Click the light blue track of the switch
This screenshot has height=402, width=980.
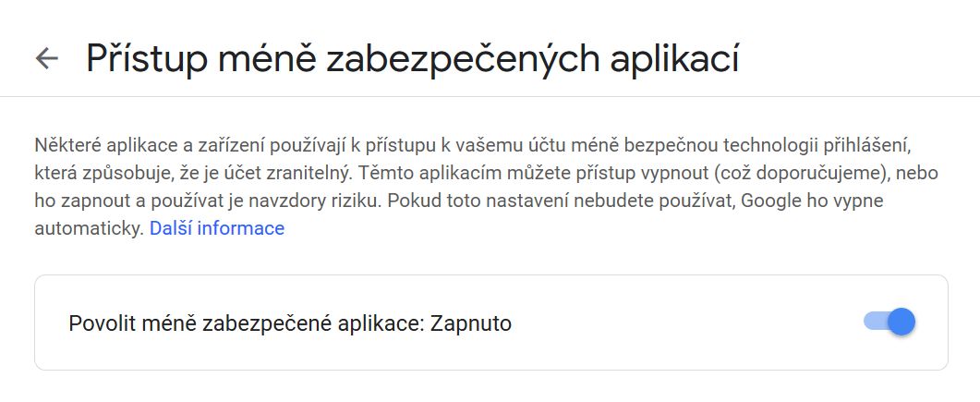[875, 322]
